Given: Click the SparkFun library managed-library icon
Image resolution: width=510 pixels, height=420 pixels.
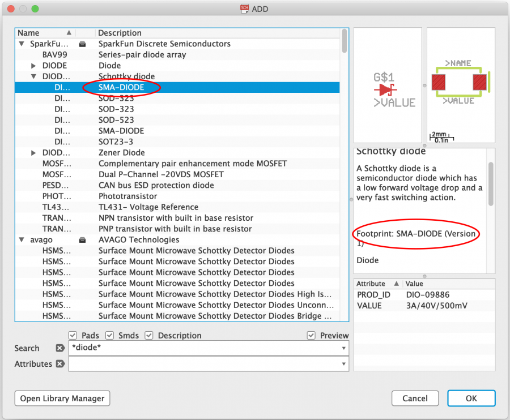Looking at the screenshot, I should [x=83, y=44].
